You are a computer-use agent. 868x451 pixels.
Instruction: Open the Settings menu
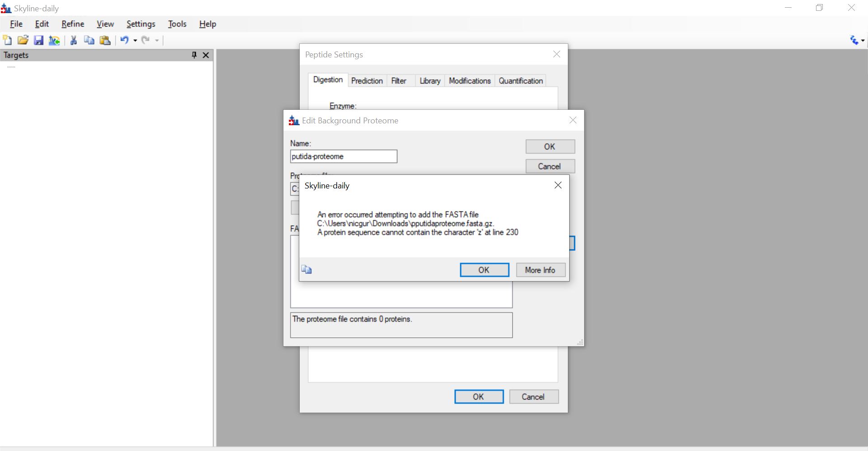pyautogui.click(x=141, y=24)
